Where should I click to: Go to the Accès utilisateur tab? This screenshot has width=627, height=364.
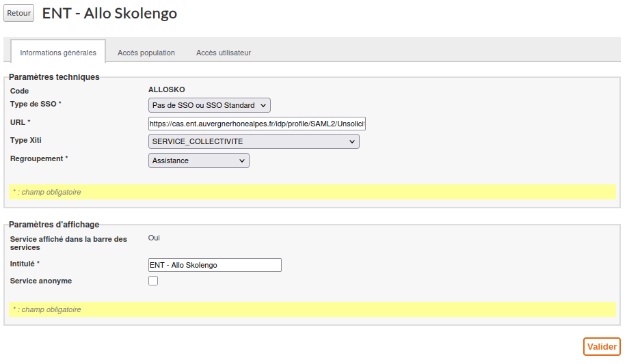(x=223, y=53)
